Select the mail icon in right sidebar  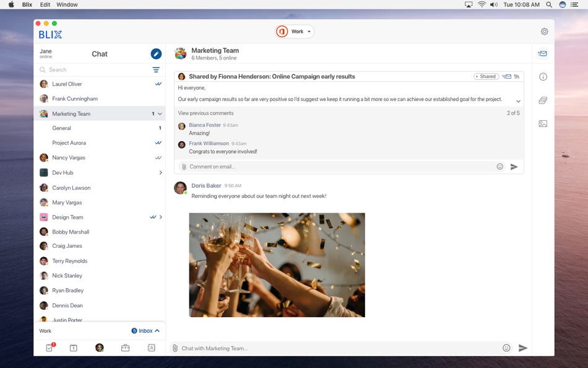point(543,53)
